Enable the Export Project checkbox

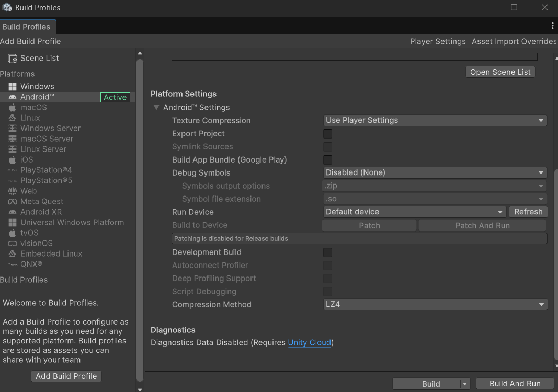coord(327,134)
